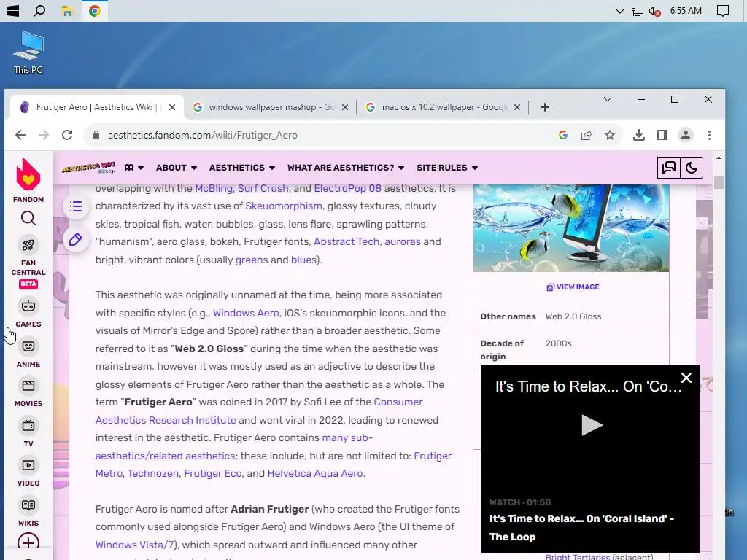Open Chrome downloads icon
The image size is (747, 560).
tap(639, 135)
